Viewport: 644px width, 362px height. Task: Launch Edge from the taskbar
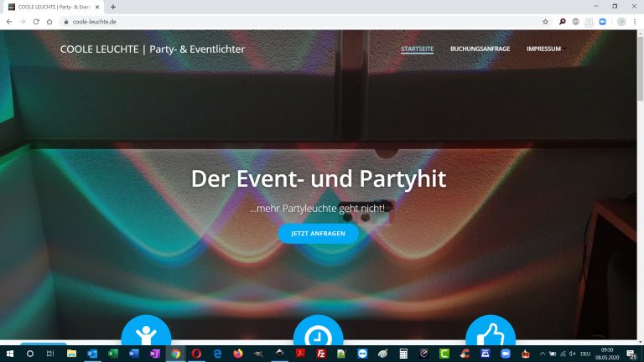pyautogui.click(x=217, y=354)
